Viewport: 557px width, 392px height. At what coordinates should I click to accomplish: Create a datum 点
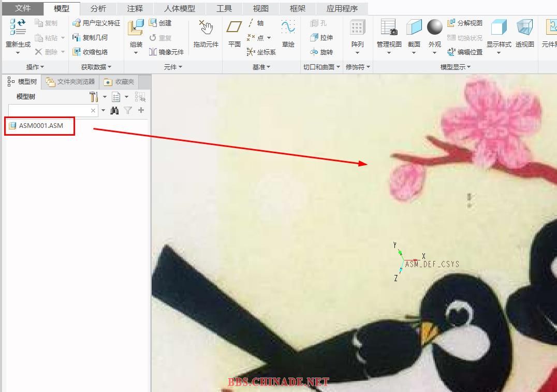[x=255, y=38]
